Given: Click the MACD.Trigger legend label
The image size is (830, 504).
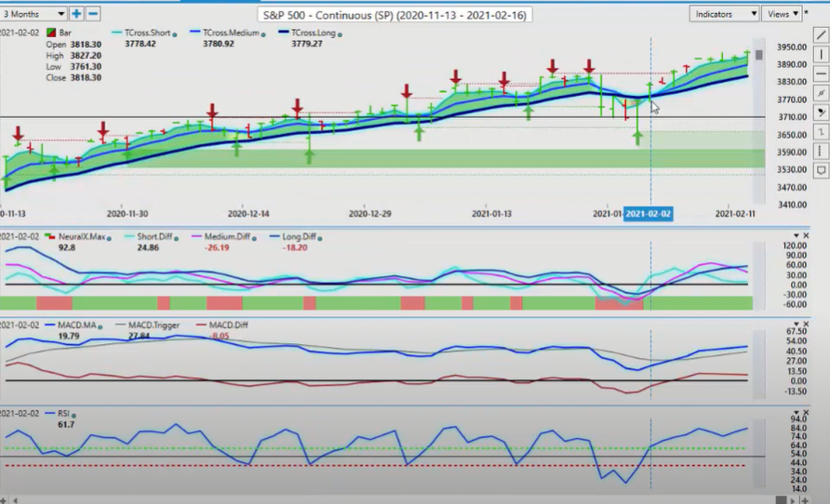Looking at the screenshot, I should pyautogui.click(x=154, y=325).
